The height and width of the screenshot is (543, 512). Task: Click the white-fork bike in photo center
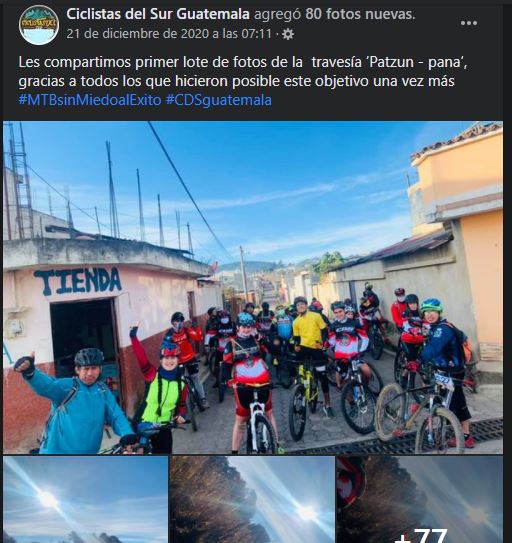pos(258,419)
